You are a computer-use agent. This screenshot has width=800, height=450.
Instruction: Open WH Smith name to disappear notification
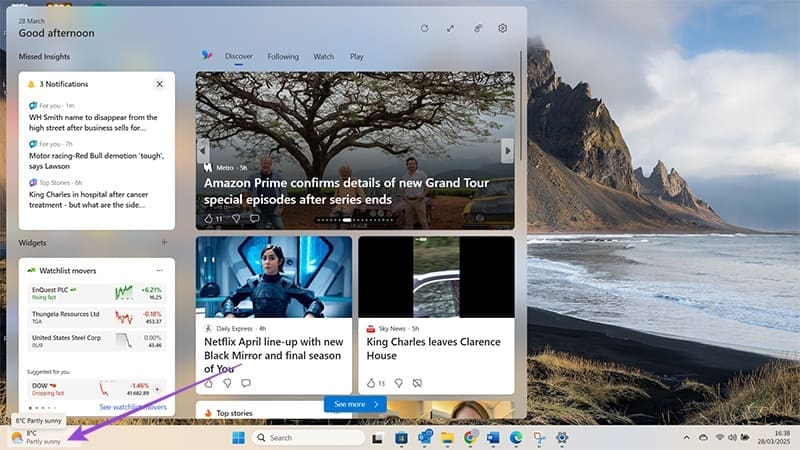[x=93, y=122]
